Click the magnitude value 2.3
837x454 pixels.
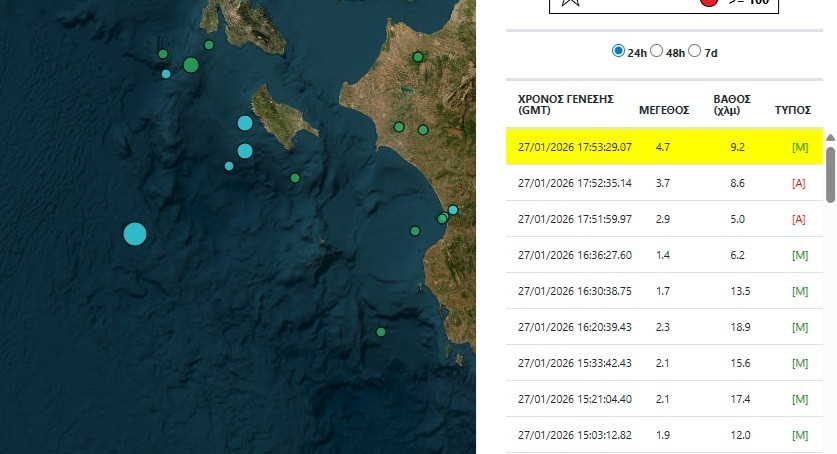coord(662,327)
